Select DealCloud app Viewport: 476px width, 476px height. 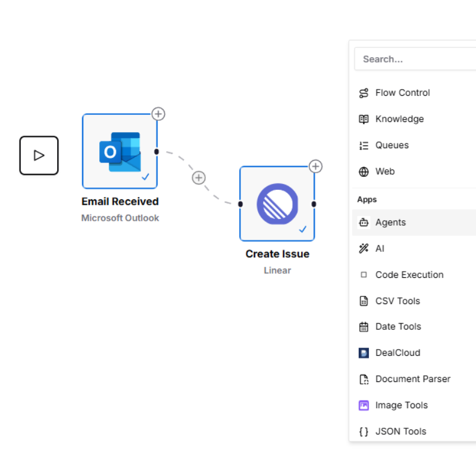click(x=414, y=353)
